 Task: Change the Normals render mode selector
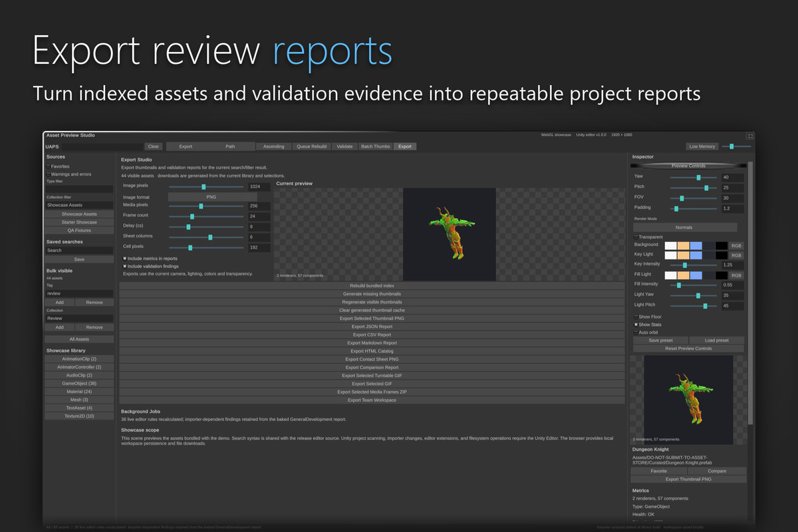tap(684, 227)
